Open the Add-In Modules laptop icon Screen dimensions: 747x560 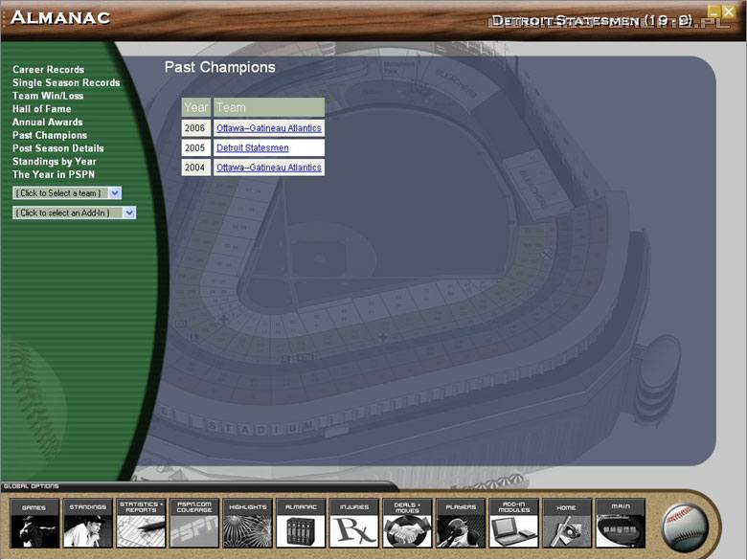(514, 523)
